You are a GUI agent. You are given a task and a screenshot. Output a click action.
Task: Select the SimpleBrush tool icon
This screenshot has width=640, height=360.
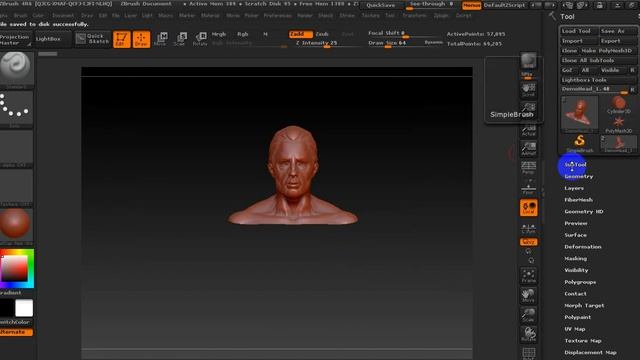coord(580,143)
